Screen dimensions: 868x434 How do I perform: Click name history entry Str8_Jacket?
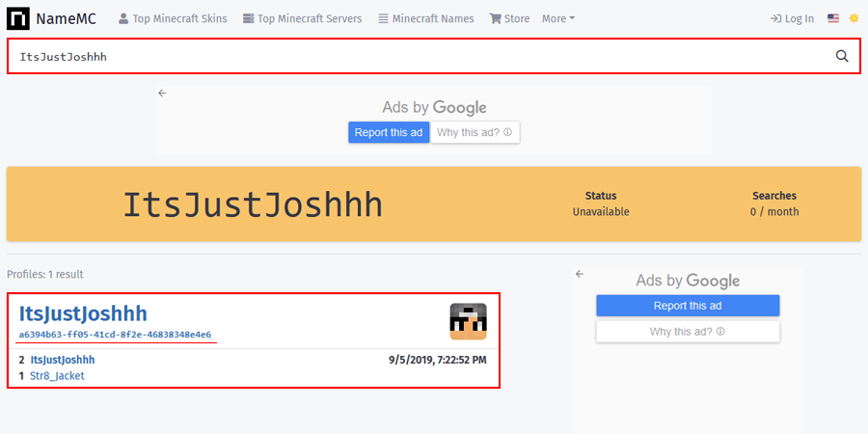(57, 376)
